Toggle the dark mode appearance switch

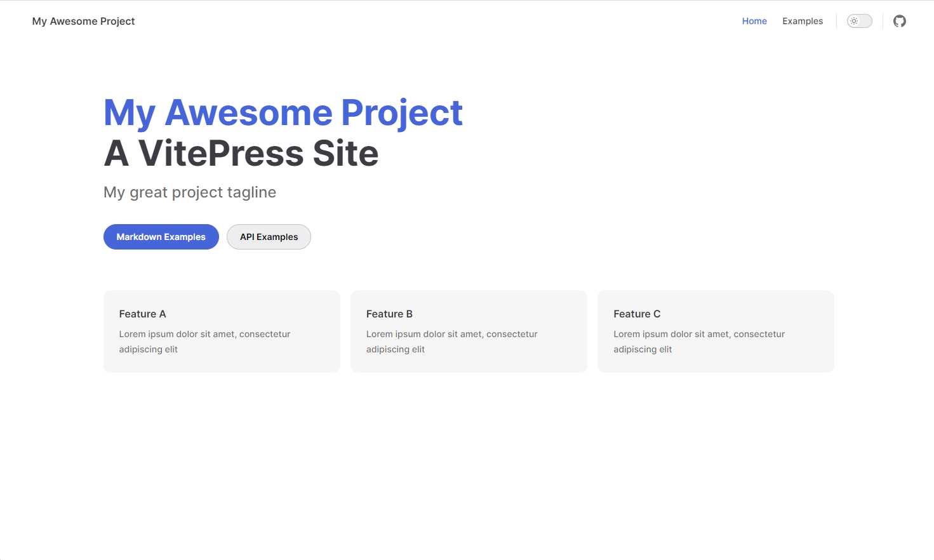pos(859,21)
